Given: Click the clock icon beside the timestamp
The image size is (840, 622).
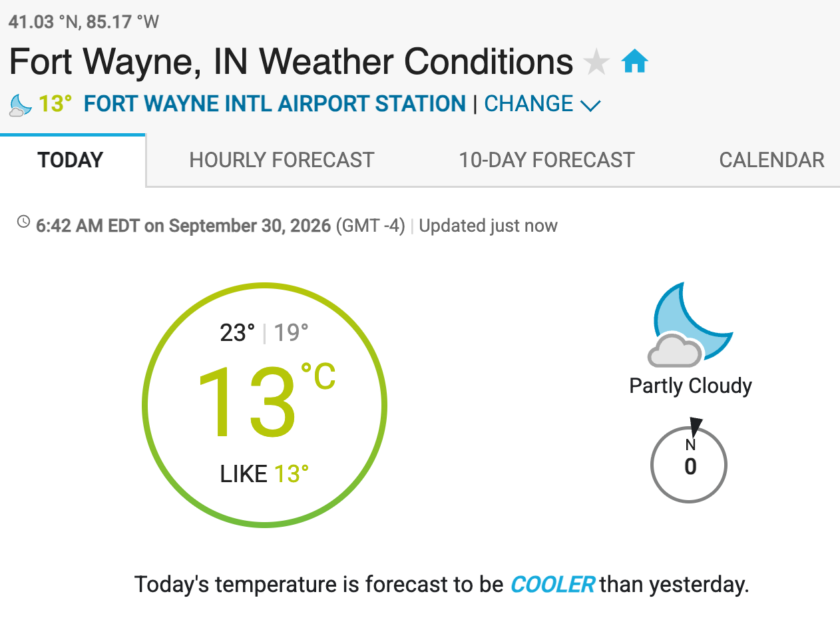Looking at the screenshot, I should (x=23, y=222).
